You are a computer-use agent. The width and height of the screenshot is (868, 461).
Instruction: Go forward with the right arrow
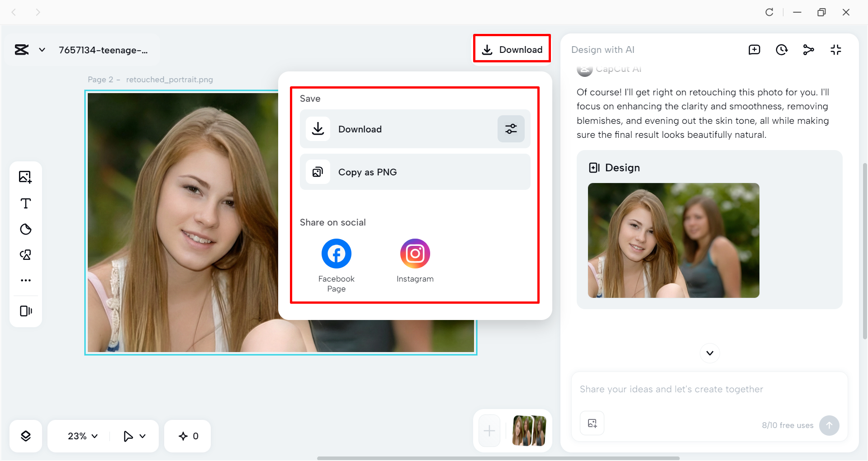click(x=38, y=12)
